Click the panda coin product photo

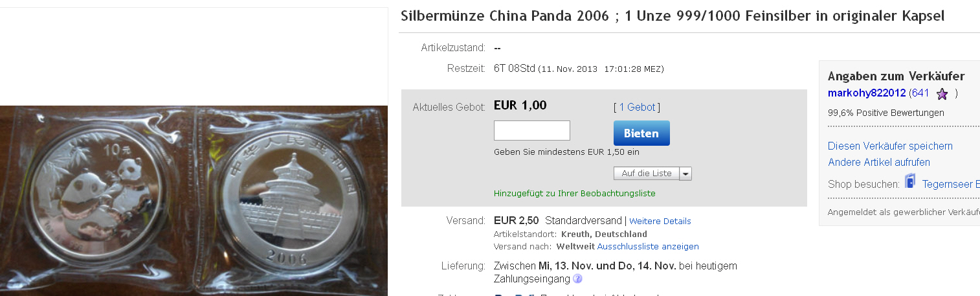coord(194,201)
